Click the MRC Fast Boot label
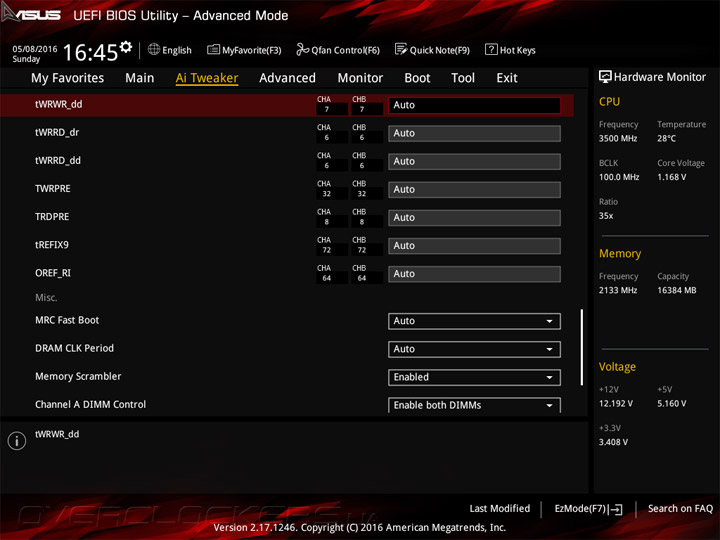Screen dimensions: 720x540 point(67,320)
